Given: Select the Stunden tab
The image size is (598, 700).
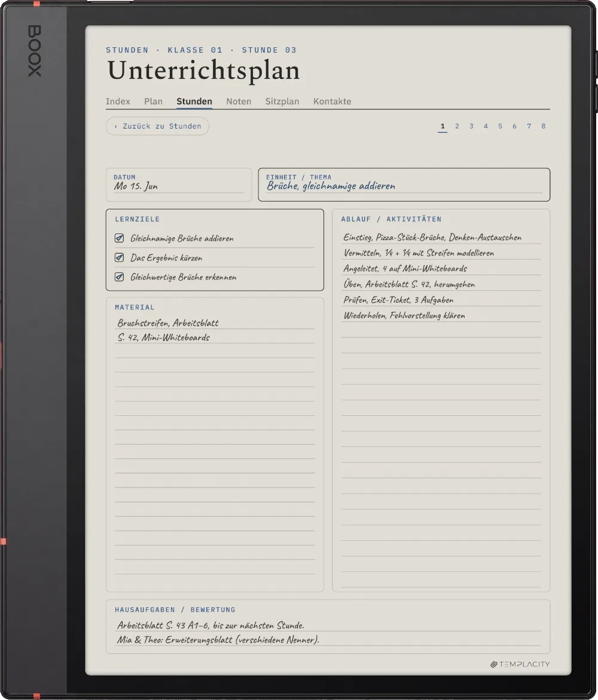Looking at the screenshot, I should (194, 101).
